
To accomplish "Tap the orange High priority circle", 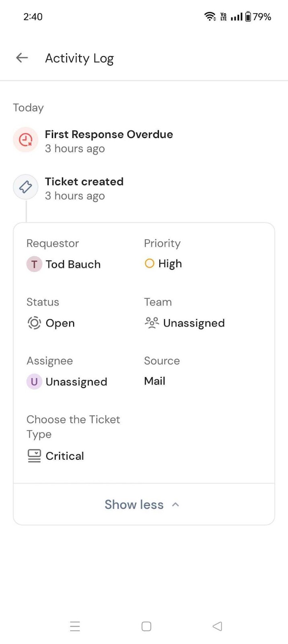I will pyautogui.click(x=149, y=264).
